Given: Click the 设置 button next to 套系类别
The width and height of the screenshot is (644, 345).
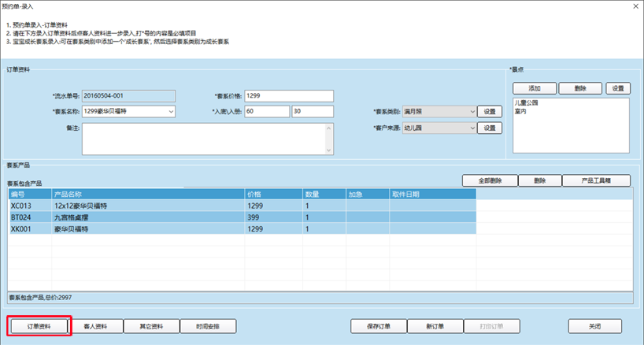Looking at the screenshot, I should [490, 111].
